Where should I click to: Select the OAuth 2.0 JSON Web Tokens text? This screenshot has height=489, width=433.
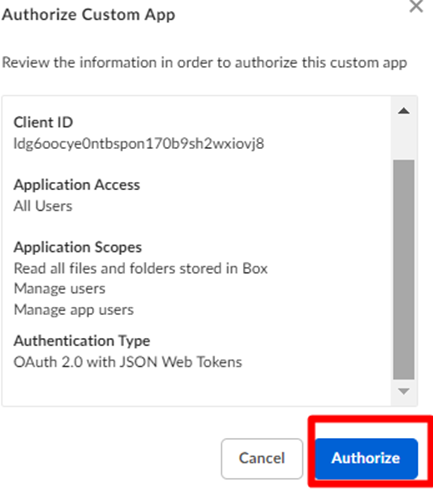pyautogui.click(x=128, y=362)
